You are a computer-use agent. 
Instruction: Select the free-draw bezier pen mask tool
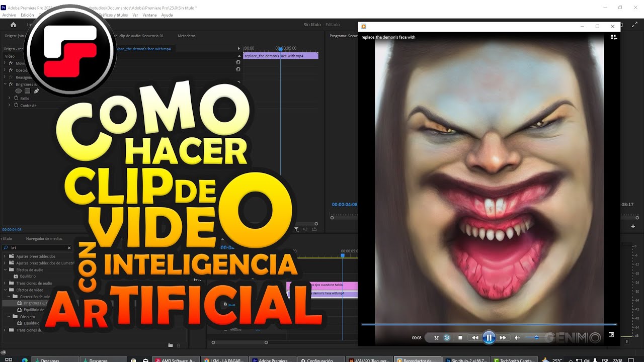[x=36, y=91]
